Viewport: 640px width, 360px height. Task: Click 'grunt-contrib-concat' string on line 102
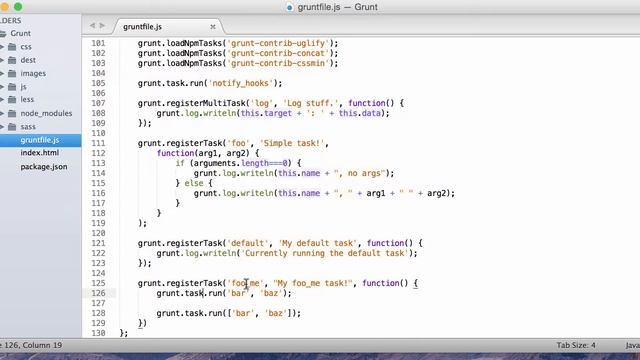tap(278, 53)
